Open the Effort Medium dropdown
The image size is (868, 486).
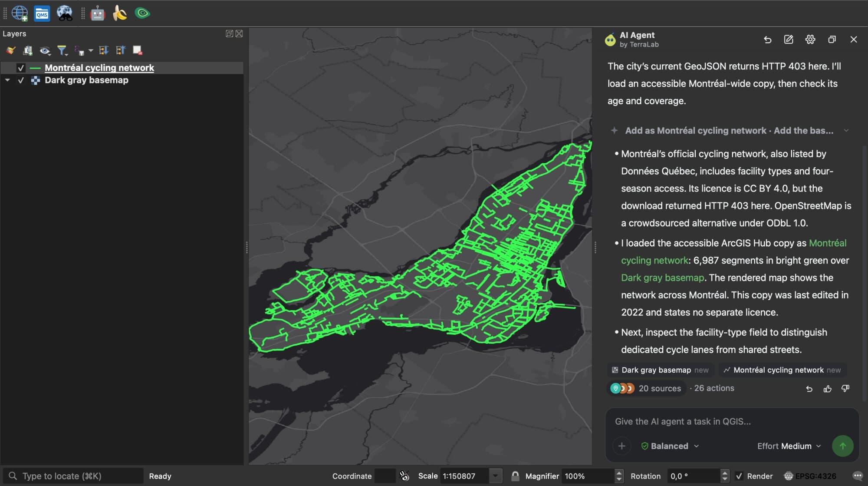789,446
